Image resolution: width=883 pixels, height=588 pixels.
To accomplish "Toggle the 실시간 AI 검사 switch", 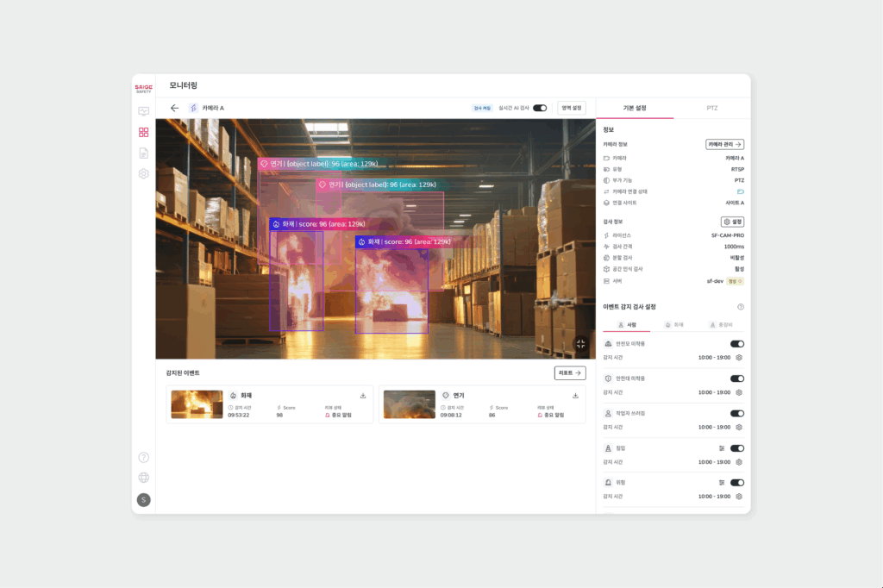I will click(540, 108).
